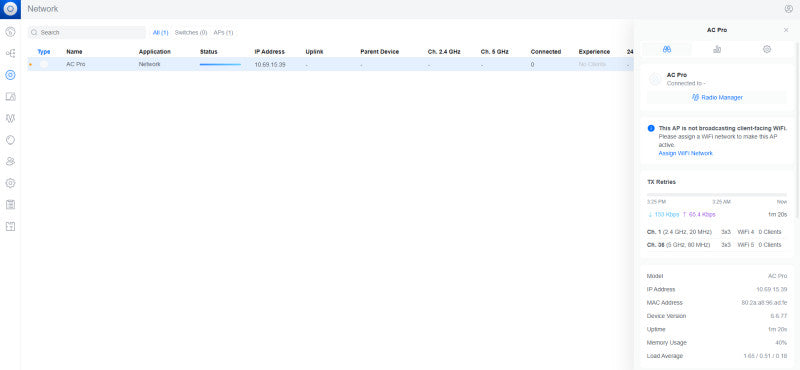This screenshot has width=800, height=370.
Task: Select the All (1) filter tab
Action: coord(161,33)
